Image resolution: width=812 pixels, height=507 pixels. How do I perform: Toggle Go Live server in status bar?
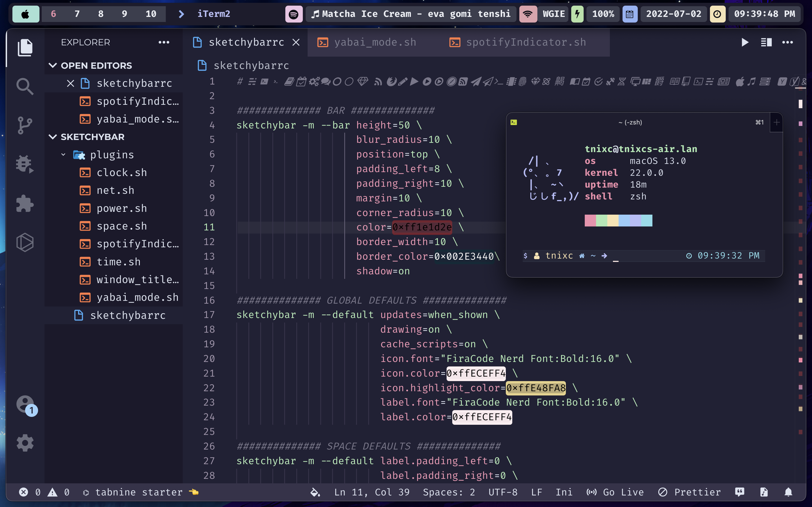(x=615, y=492)
